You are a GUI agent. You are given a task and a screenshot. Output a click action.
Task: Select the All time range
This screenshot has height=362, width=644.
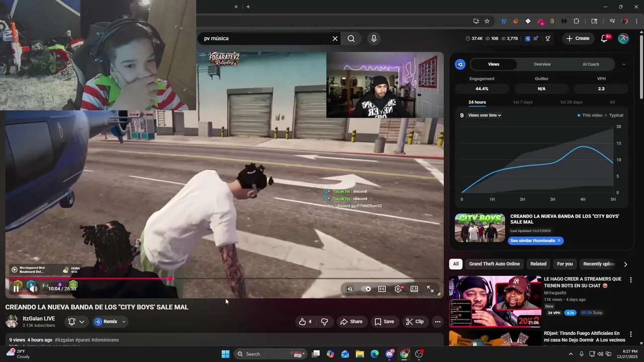pos(612,102)
